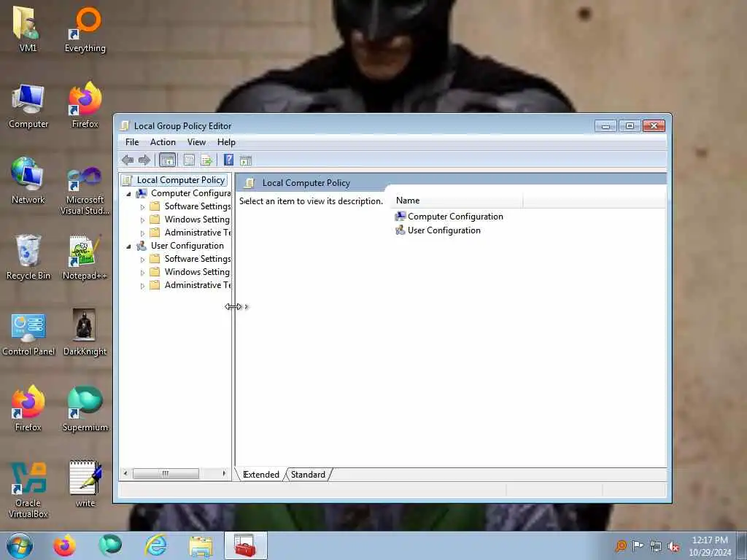Image resolution: width=747 pixels, height=560 pixels.
Task: Click the Back arrow in toolbar
Action: tap(127, 160)
